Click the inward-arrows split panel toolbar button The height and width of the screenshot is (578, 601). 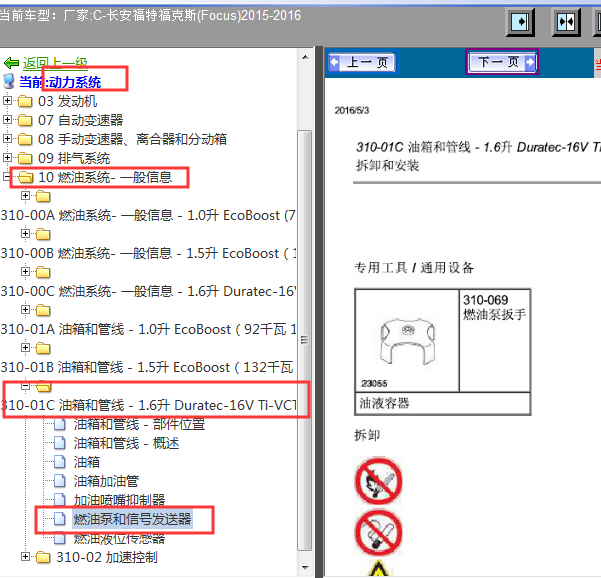(x=566, y=22)
